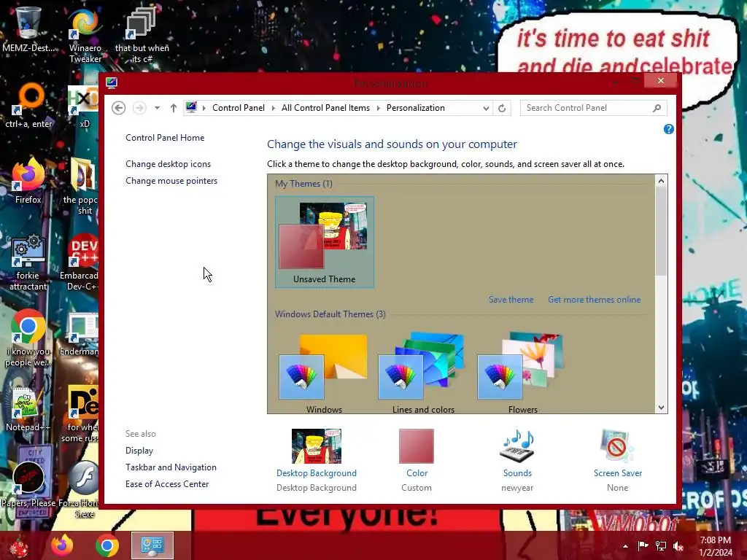Open the Sounds settings icon
The height and width of the screenshot is (560, 747).
click(x=517, y=446)
